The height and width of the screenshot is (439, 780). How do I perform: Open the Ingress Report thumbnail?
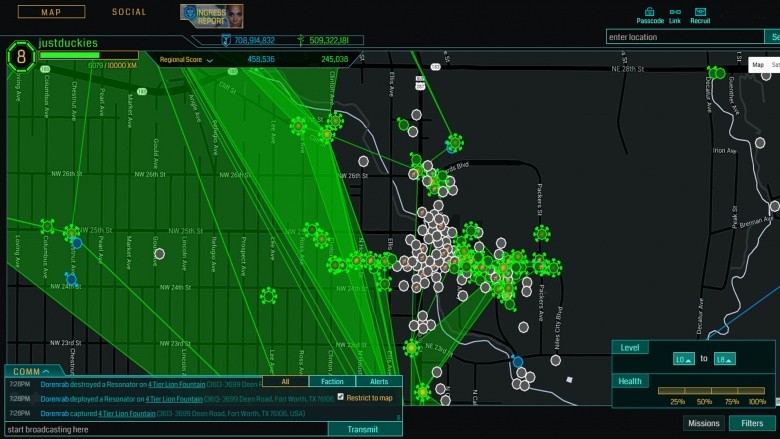(x=212, y=16)
